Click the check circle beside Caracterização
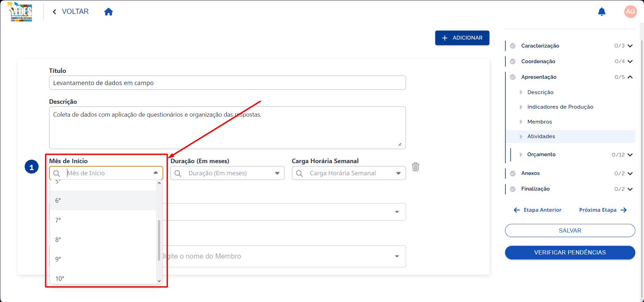This screenshot has width=644, height=302. (x=513, y=46)
